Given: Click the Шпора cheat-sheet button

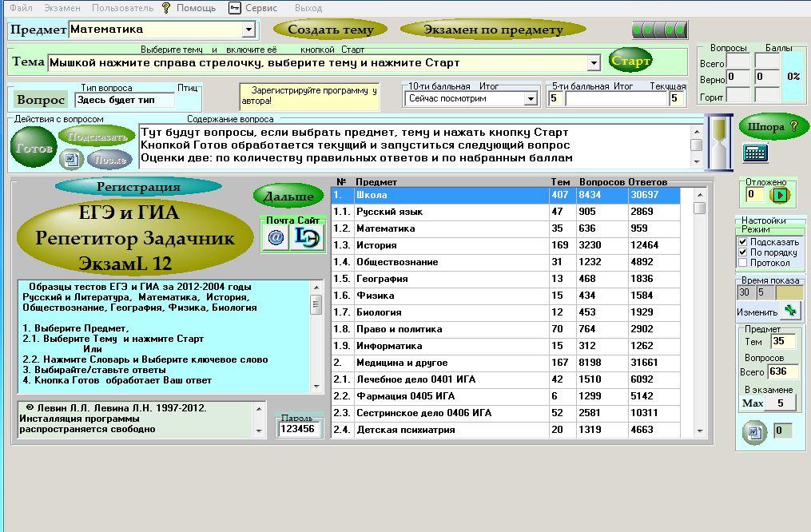Looking at the screenshot, I should pyautogui.click(x=773, y=127).
